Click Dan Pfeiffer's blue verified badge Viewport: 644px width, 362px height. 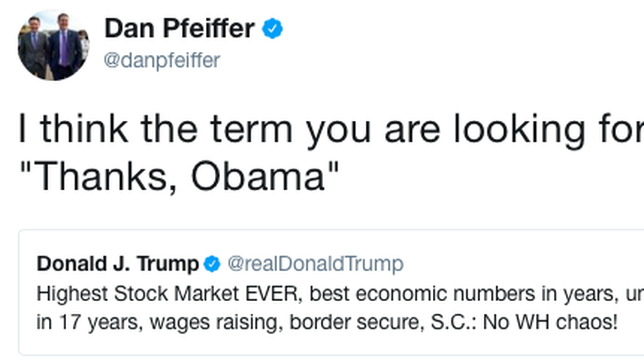click(x=272, y=28)
